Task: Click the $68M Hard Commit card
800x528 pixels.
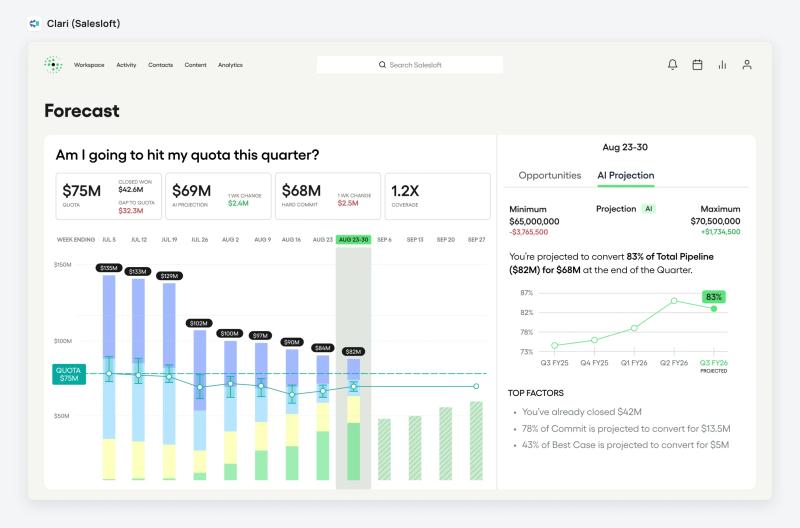Action: point(328,196)
